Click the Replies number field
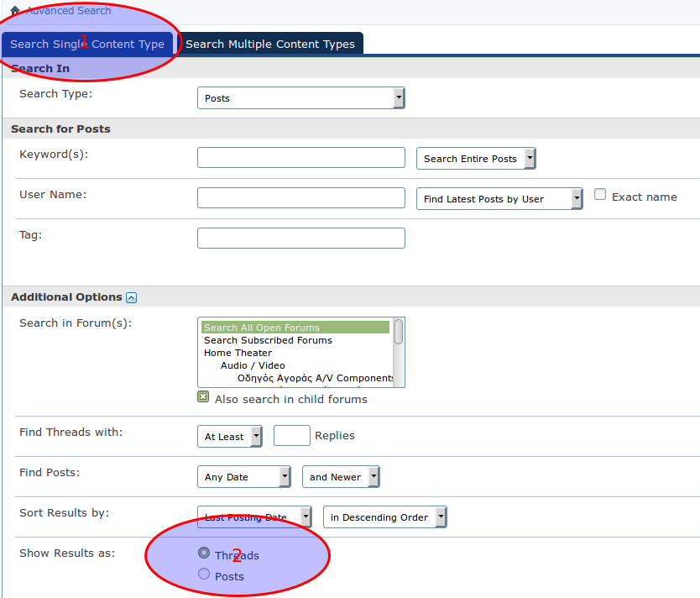700x598 pixels. pos(291,436)
